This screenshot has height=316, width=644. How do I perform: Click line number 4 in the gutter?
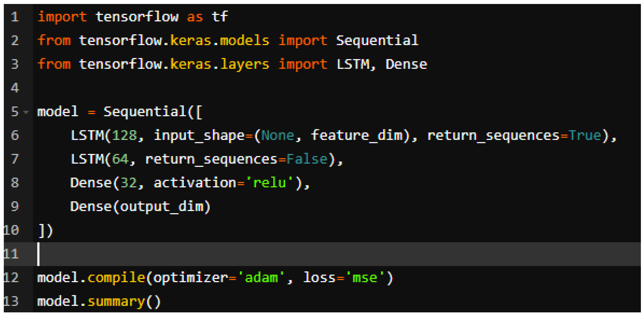(15, 88)
